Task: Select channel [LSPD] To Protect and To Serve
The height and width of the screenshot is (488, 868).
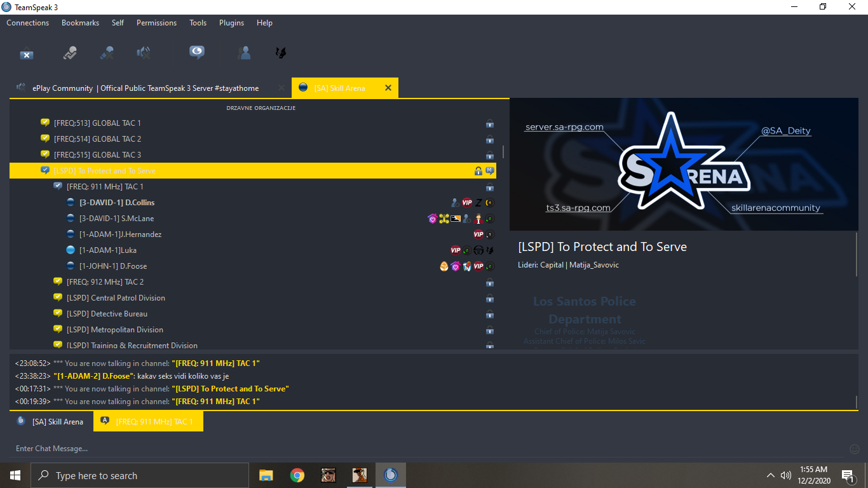Action: (253, 170)
